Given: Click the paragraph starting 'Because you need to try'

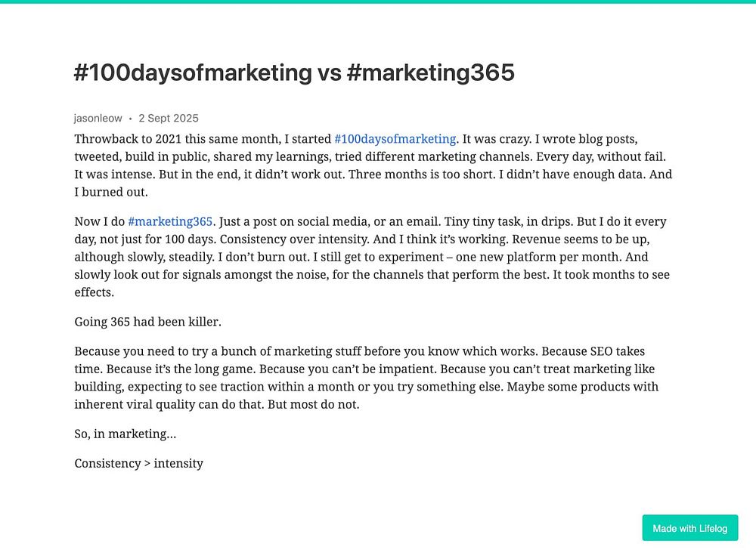Looking at the screenshot, I should (x=366, y=378).
